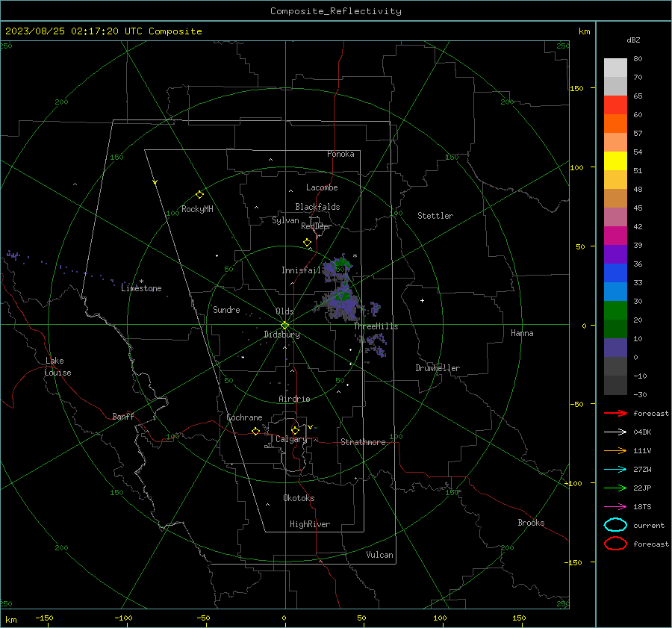Click the yellow diamond at the radar center
The width and height of the screenshot is (672, 628).
pyautogui.click(x=285, y=325)
